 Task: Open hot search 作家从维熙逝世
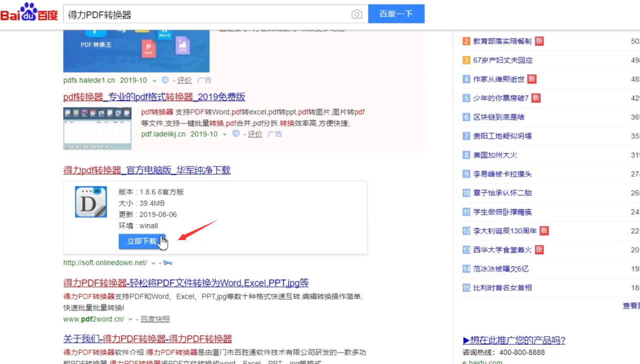pyautogui.click(x=499, y=79)
